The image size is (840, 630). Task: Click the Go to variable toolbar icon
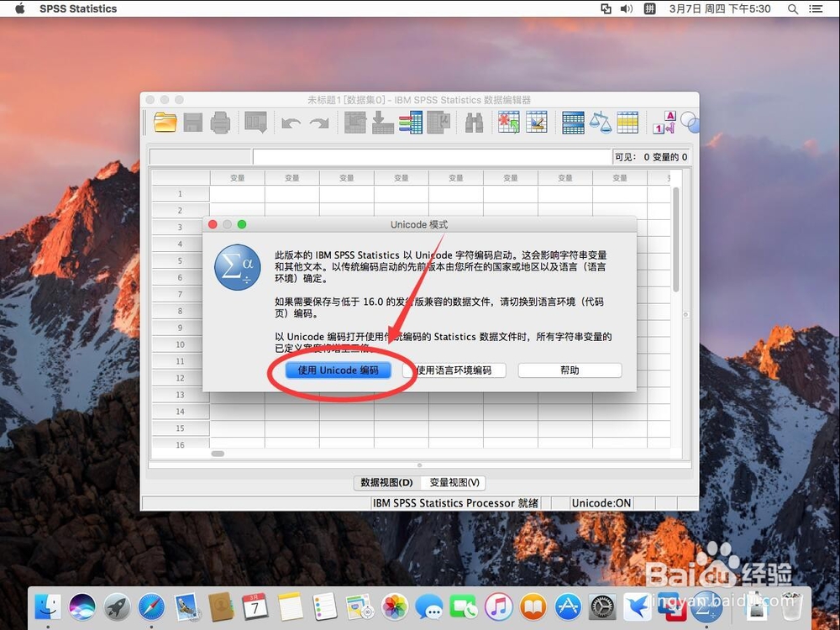pos(383,123)
